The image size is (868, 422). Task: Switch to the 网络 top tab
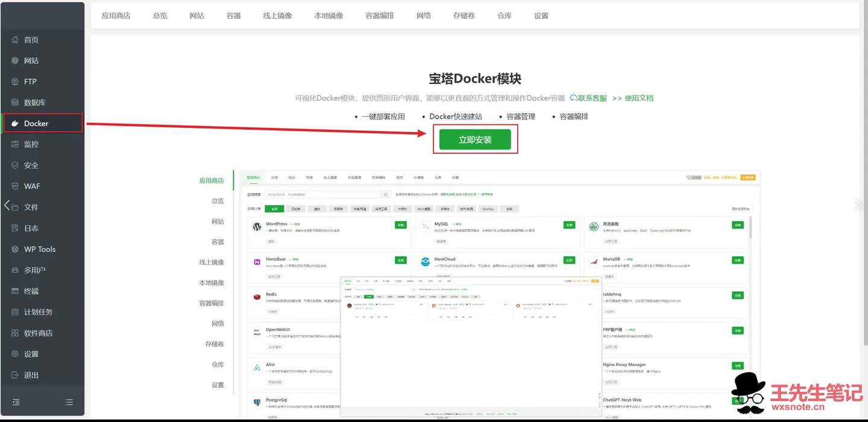pos(424,16)
